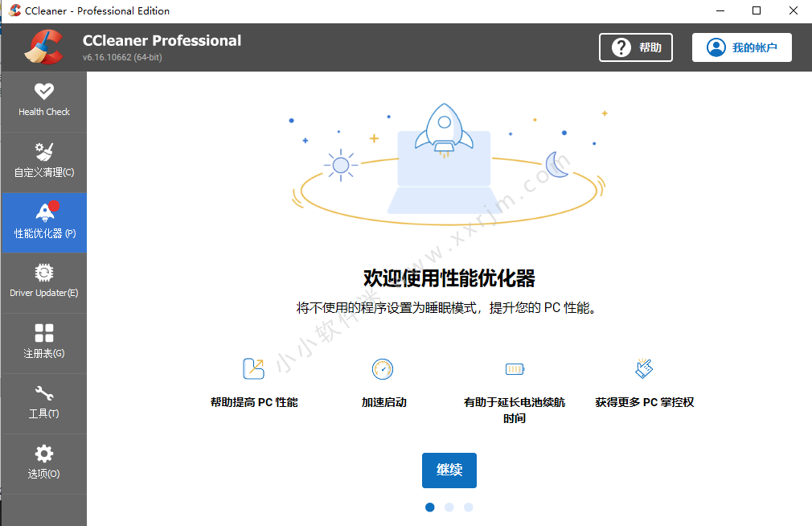Open 自定义清理(C) custom clean section

click(x=44, y=162)
